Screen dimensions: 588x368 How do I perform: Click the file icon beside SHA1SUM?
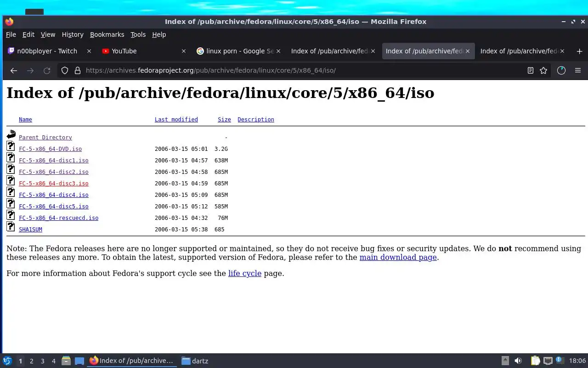(x=11, y=226)
